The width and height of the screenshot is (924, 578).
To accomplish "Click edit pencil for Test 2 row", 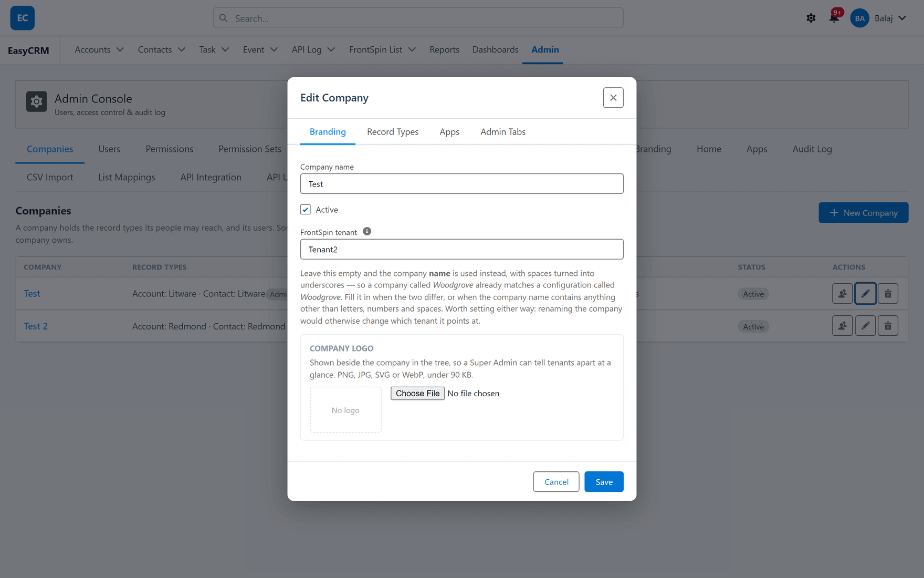I will [865, 326].
